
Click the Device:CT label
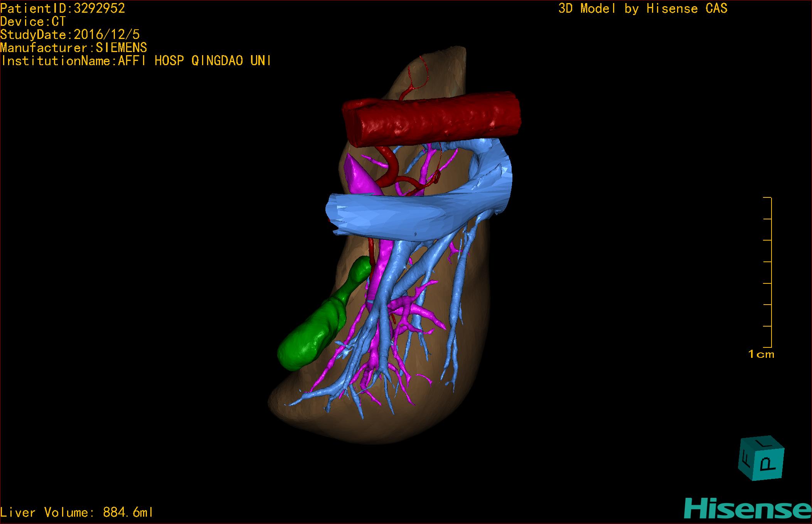(x=33, y=21)
